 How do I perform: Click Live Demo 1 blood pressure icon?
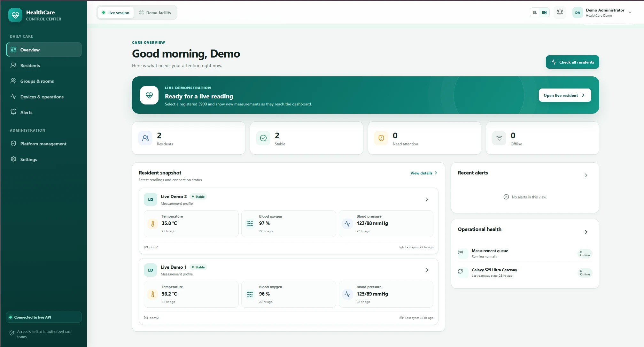point(347,294)
